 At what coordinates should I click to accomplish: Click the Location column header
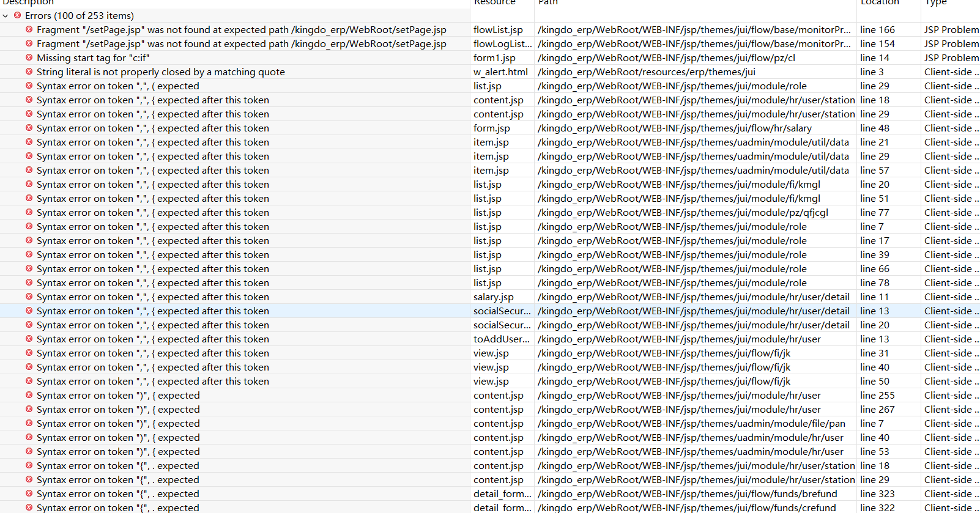pos(880,2)
